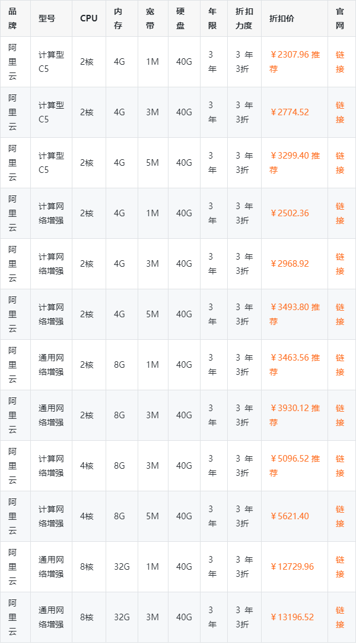The height and width of the screenshot is (644, 356).
Task: Click the 官网 column header
Action: coord(340,18)
